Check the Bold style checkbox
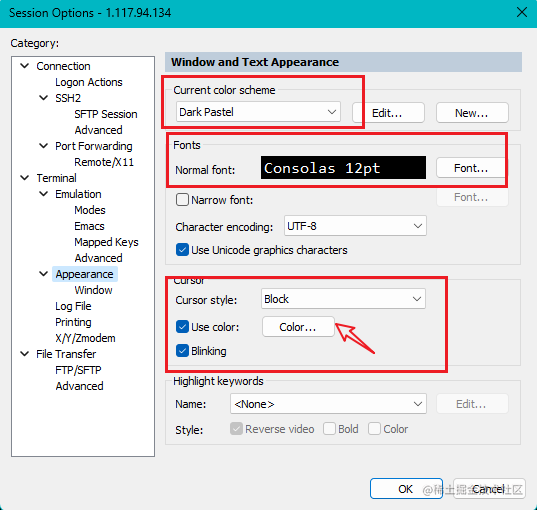Image resolution: width=537 pixels, height=510 pixels. pyautogui.click(x=329, y=428)
